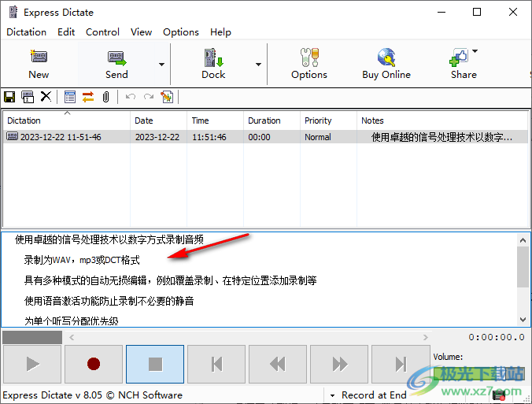Open the dictation properties list icon

(70, 97)
